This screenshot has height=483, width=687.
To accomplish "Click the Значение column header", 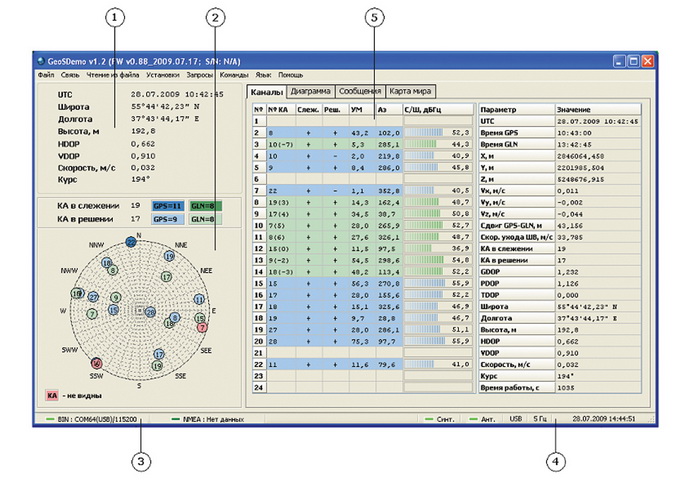I will point(598,110).
